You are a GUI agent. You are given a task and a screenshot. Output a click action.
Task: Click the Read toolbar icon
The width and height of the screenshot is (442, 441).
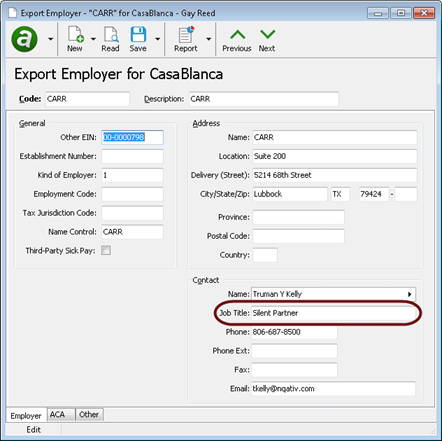(x=110, y=39)
